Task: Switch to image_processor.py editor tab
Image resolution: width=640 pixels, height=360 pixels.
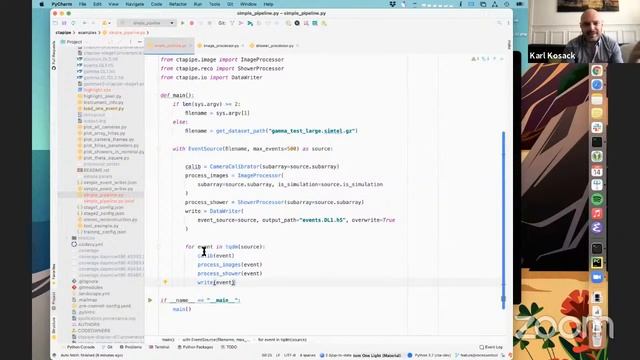Action: pyautogui.click(x=220, y=46)
